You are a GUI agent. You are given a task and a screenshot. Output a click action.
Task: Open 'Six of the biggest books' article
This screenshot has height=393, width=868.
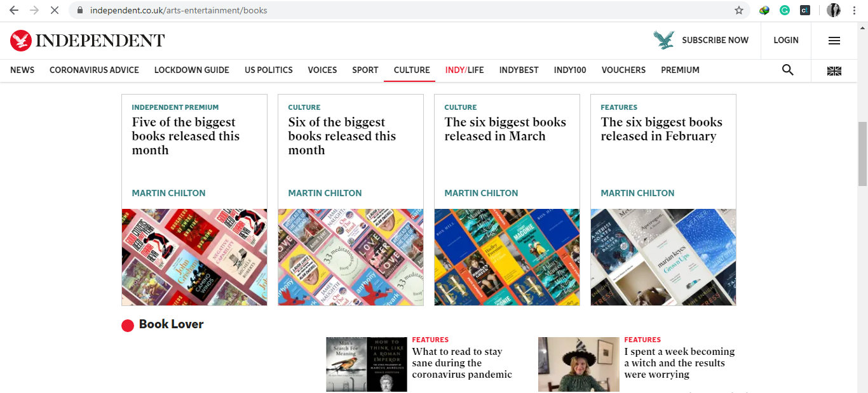click(x=342, y=136)
